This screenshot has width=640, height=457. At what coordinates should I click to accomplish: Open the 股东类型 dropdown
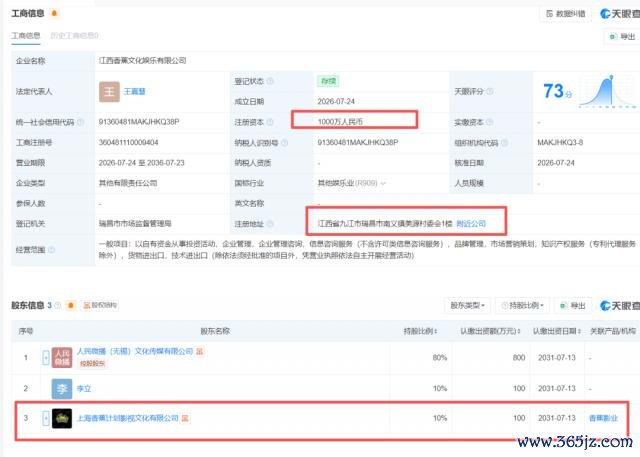click(467, 305)
